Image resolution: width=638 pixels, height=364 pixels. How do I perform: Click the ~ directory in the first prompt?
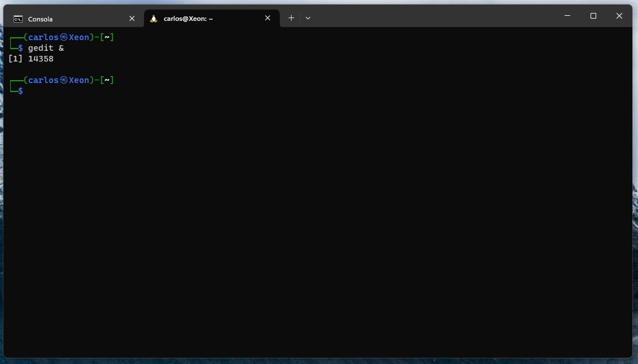(x=106, y=37)
